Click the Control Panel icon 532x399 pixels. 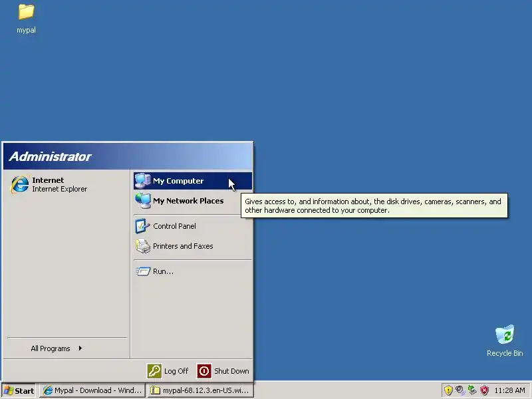(x=142, y=226)
